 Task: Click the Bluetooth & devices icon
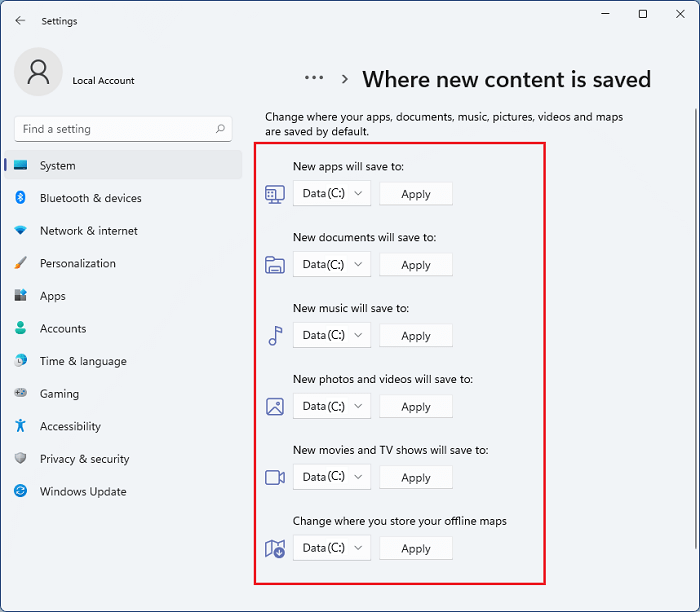click(20, 198)
